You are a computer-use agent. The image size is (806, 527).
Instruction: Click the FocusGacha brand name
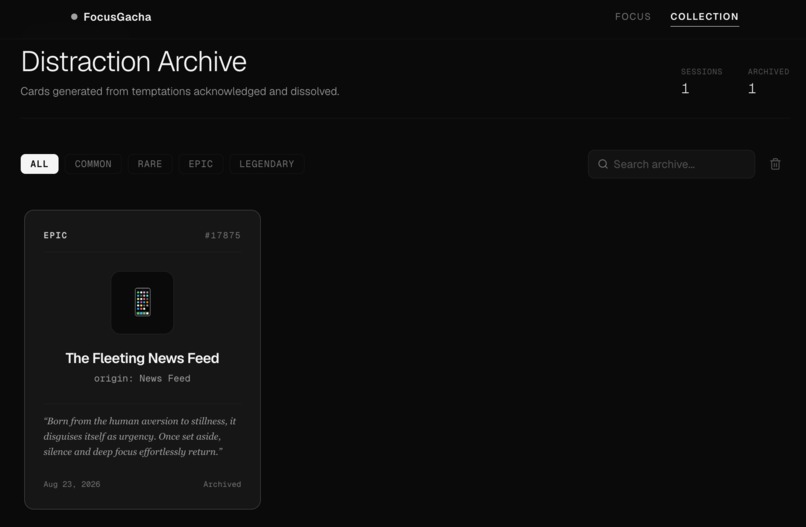click(x=117, y=17)
